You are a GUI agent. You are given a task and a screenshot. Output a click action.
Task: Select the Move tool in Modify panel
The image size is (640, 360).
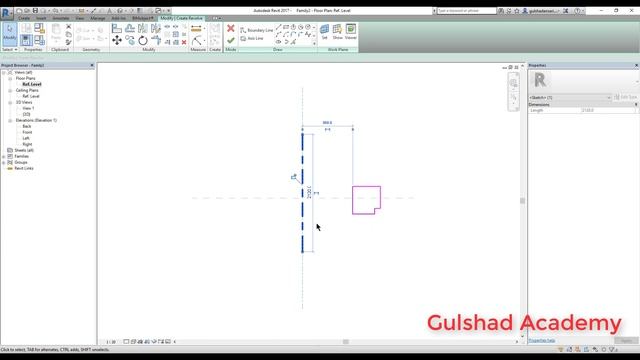pyautogui.click(x=117, y=40)
